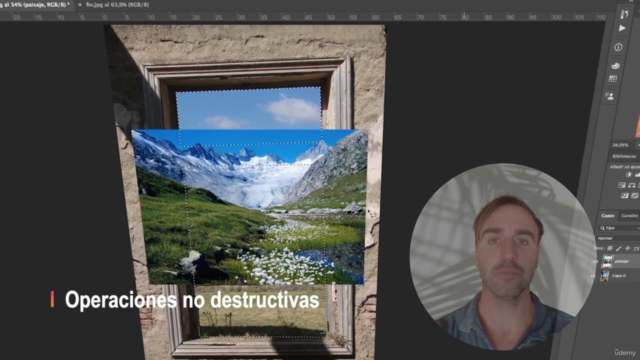
Task: Select the Capa 0 layer thumbnail
Action: pos(605,276)
